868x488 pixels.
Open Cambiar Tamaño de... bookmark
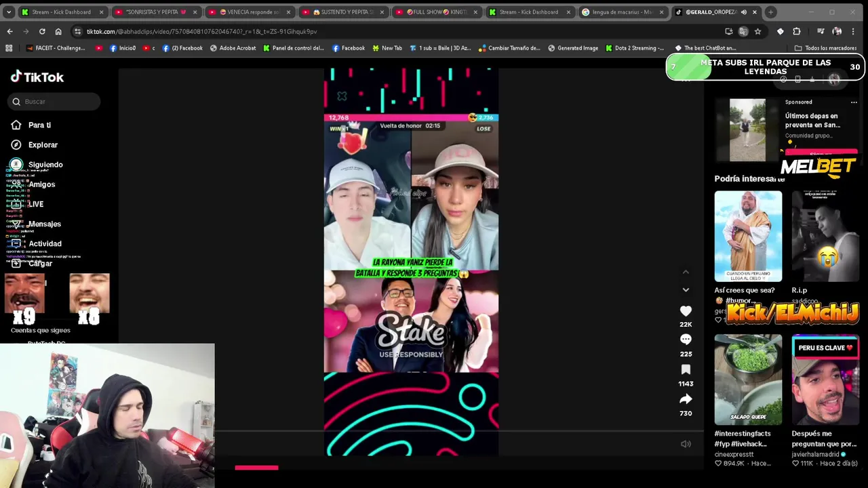click(x=509, y=48)
